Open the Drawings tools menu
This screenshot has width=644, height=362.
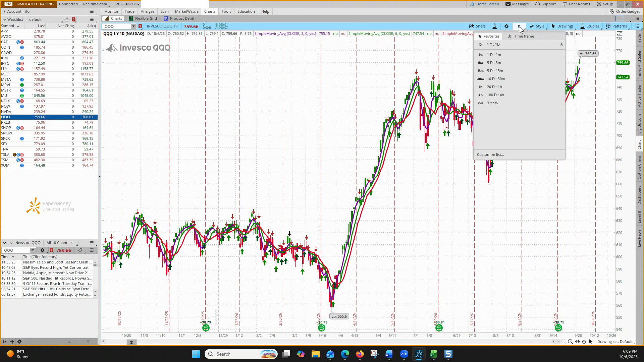tap(562, 26)
